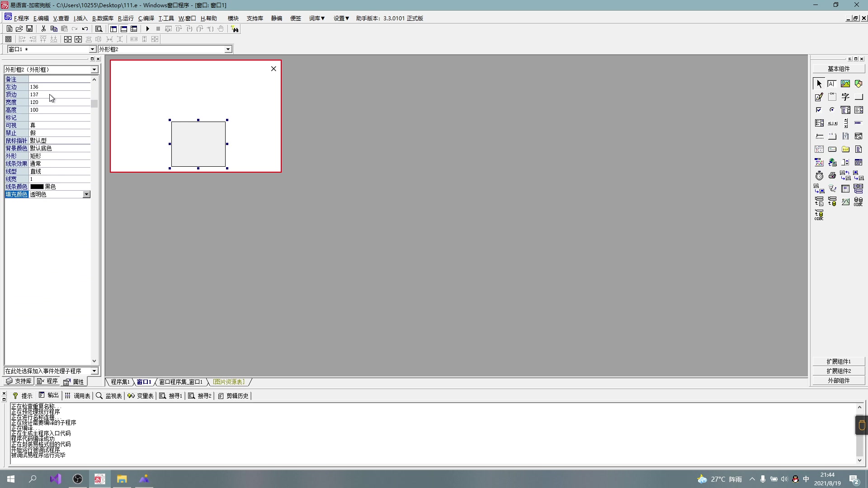
Task: Open the event handler subroutine dropdown
Action: 94,371
